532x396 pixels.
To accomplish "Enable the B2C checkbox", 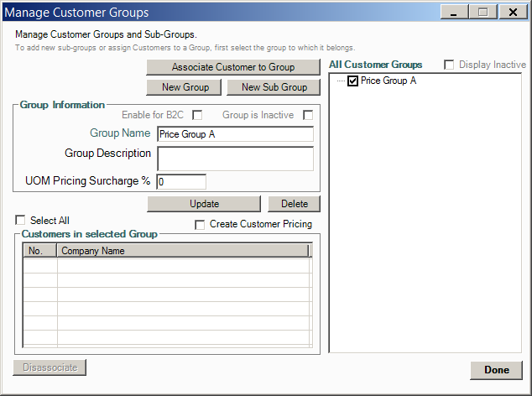I will (198, 115).
